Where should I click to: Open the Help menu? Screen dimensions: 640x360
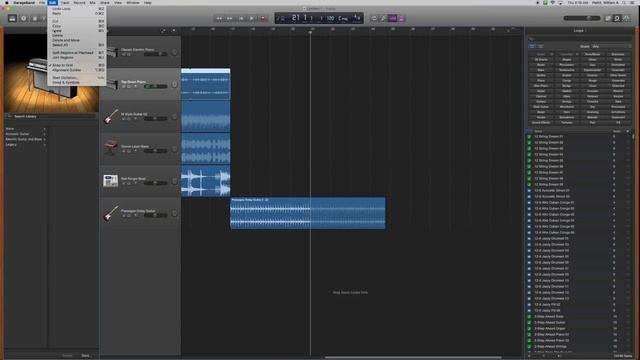coord(148,2)
